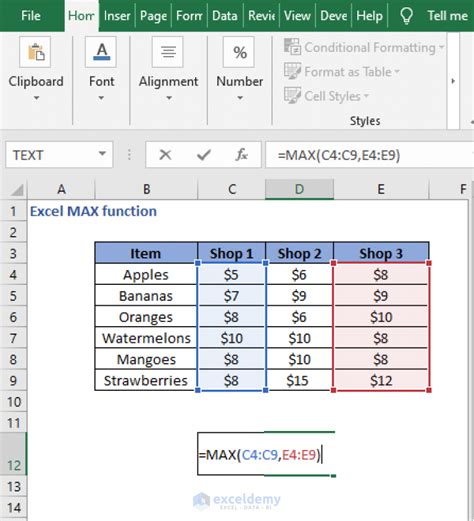Open the Cell Styles dropdown arrow
The image size is (474, 521).
(366, 96)
